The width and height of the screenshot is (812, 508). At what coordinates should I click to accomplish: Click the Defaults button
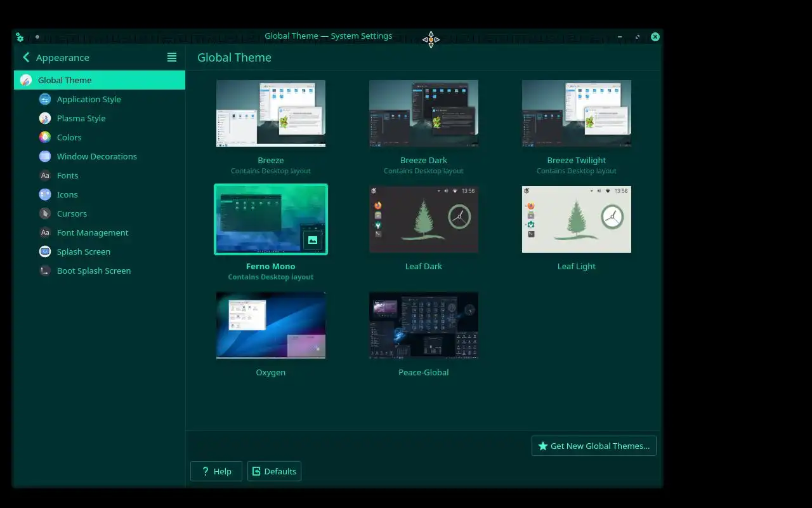click(274, 471)
